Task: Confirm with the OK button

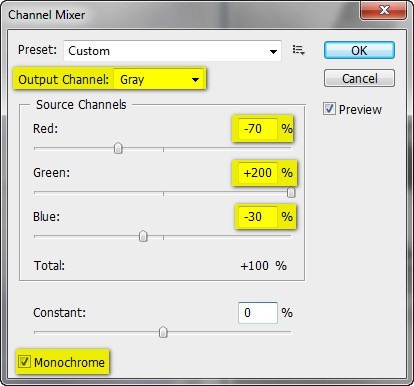Action: (x=359, y=50)
